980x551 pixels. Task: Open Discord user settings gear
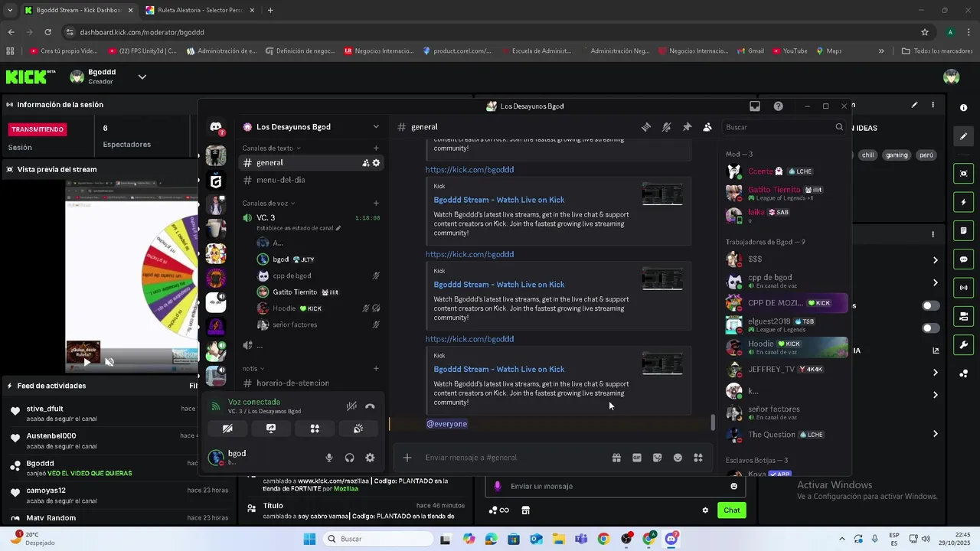[x=370, y=458]
